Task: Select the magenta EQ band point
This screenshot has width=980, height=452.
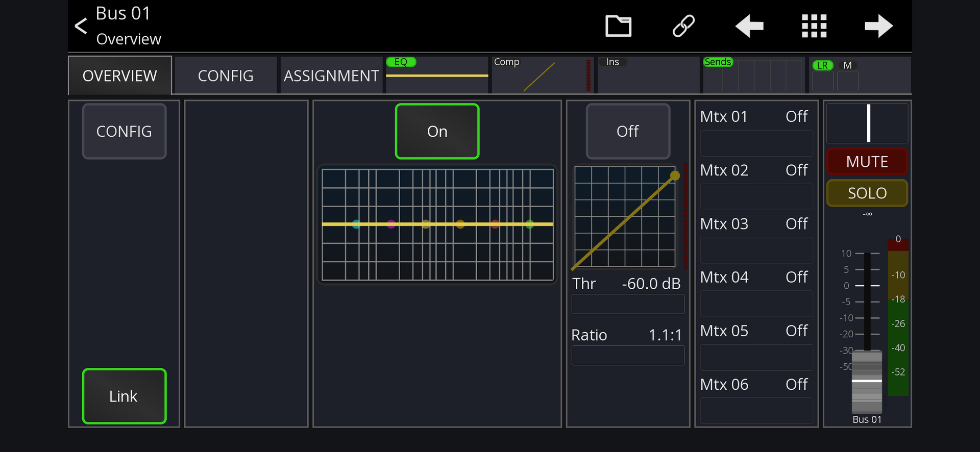Action: pyautogui.click(x=391, y=224)
